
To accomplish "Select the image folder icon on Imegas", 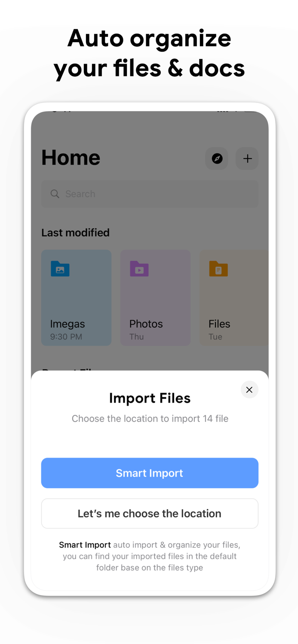I will pos(60,269).
